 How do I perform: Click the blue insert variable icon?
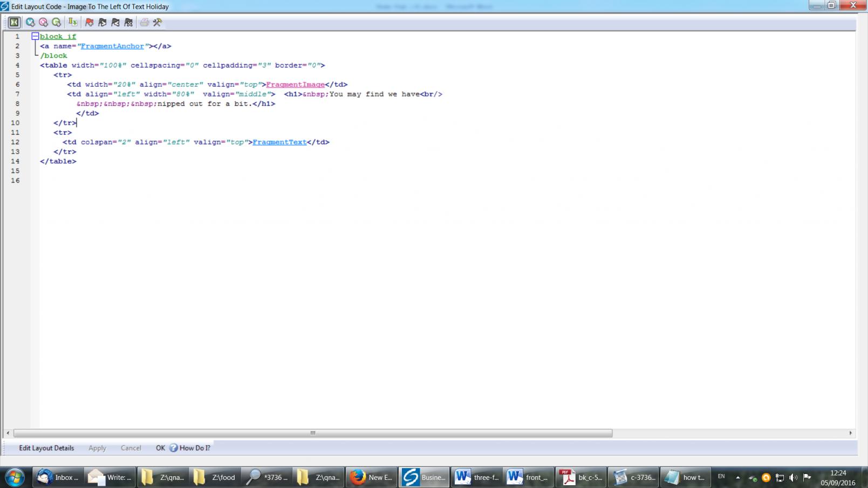[x=30, y=22]
